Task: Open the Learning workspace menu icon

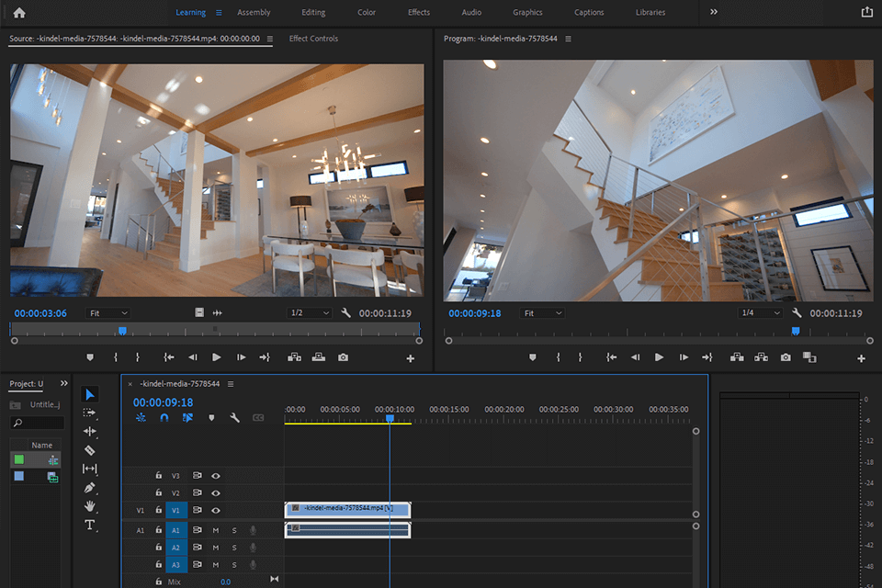Action: [219, 12]
